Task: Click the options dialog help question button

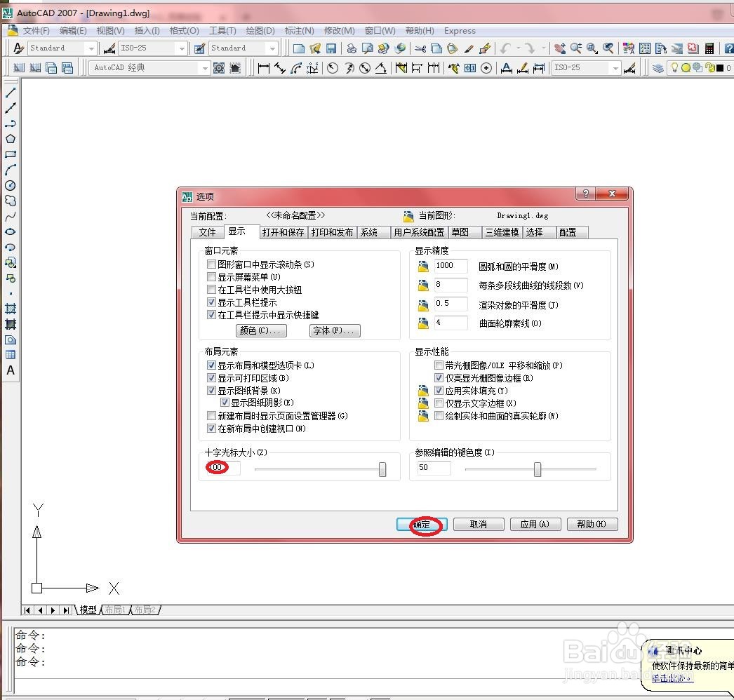Action: click(x=585, y=194)
